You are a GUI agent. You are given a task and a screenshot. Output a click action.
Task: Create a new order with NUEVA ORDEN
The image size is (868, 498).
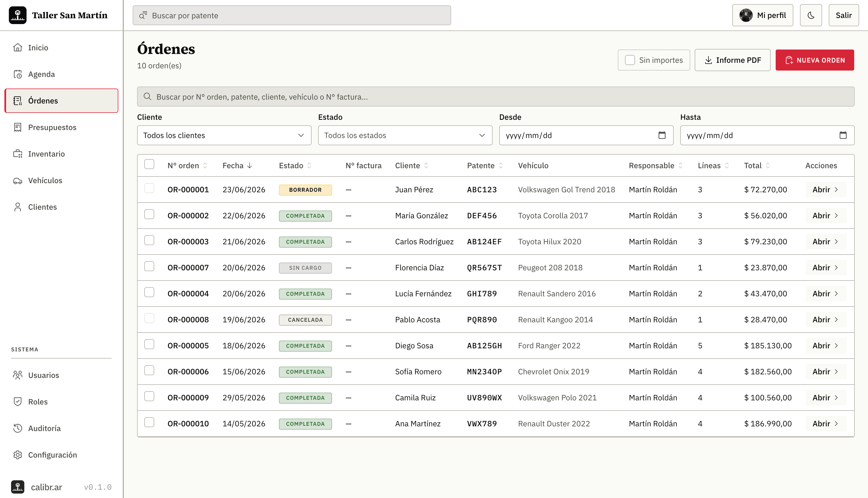(814, 60)
